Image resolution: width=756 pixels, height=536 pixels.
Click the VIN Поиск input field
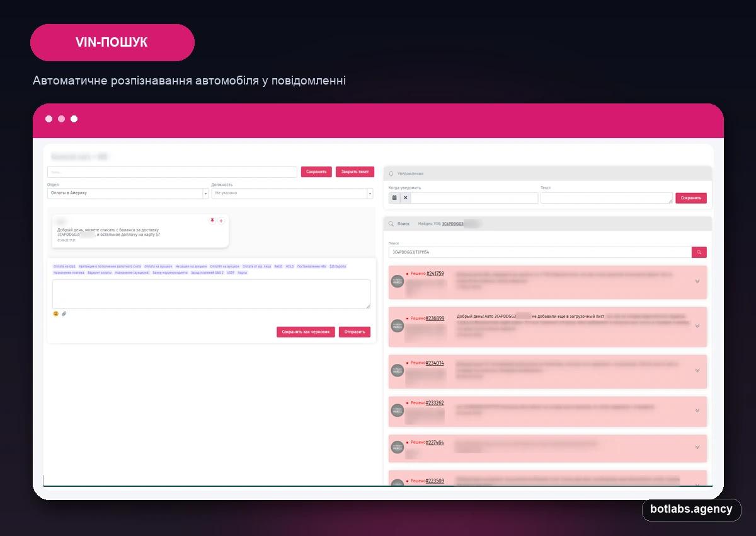click(x=540, y=252)
